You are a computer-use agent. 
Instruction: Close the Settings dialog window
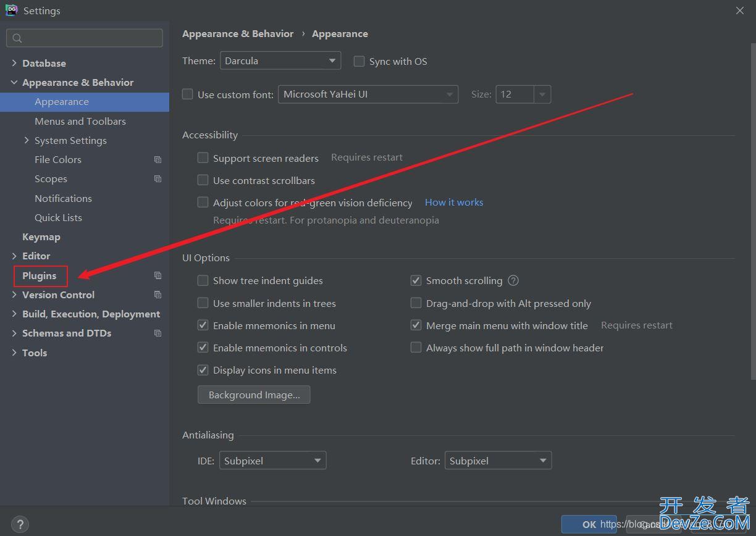(x=740, y=10)
